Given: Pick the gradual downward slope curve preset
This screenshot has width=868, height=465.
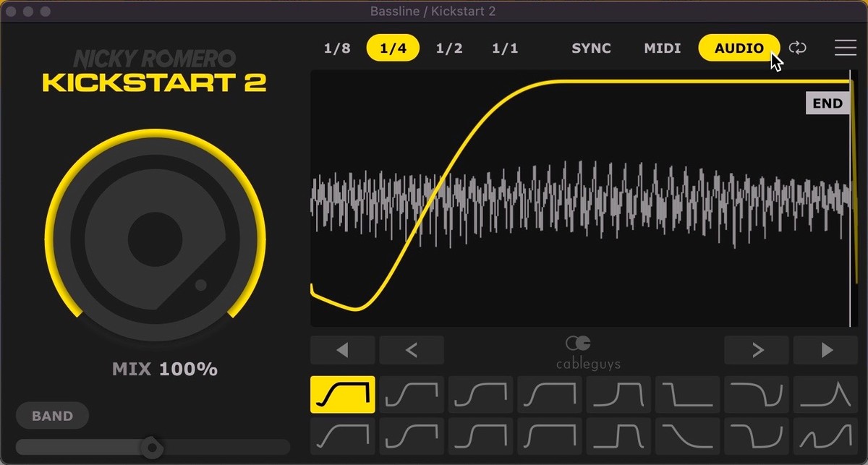Looking at the screenshot, I should [x=687, y=436].
